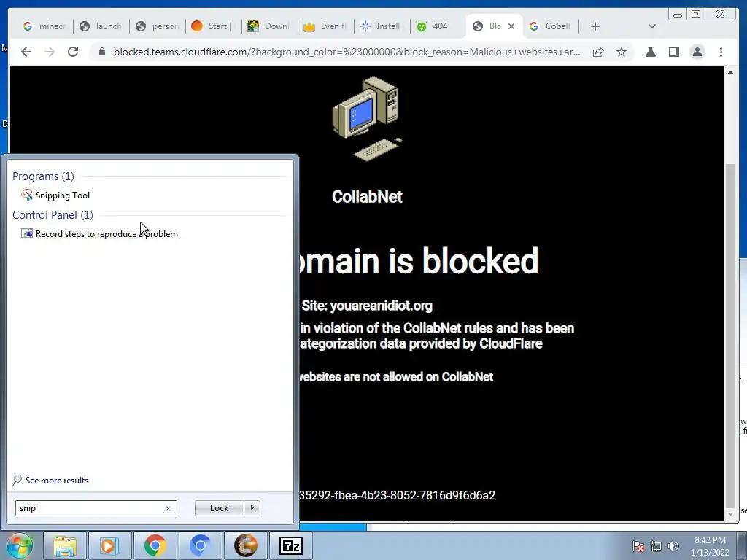The image size is (747, 560).
Task: Switch to the Install tab
Action: [382, 26]
